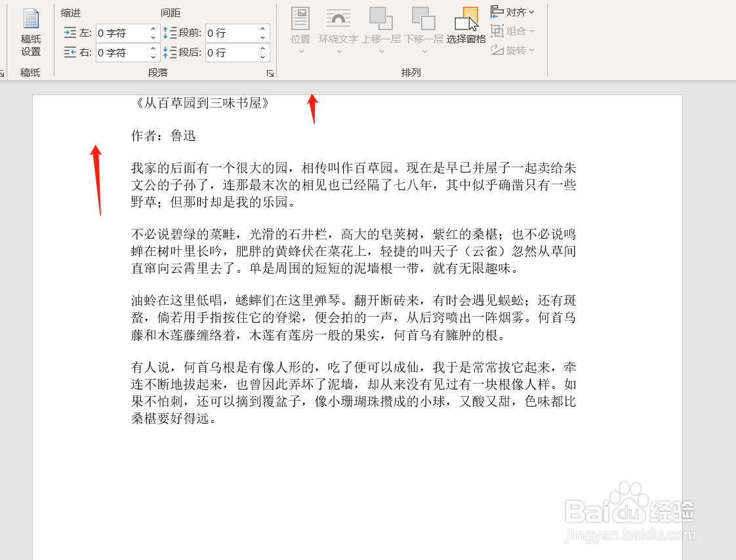Expand the 下移一层 dropdown arrow
Image resolution: width=736 pixels, height=560 pixels.
(424, 51)
